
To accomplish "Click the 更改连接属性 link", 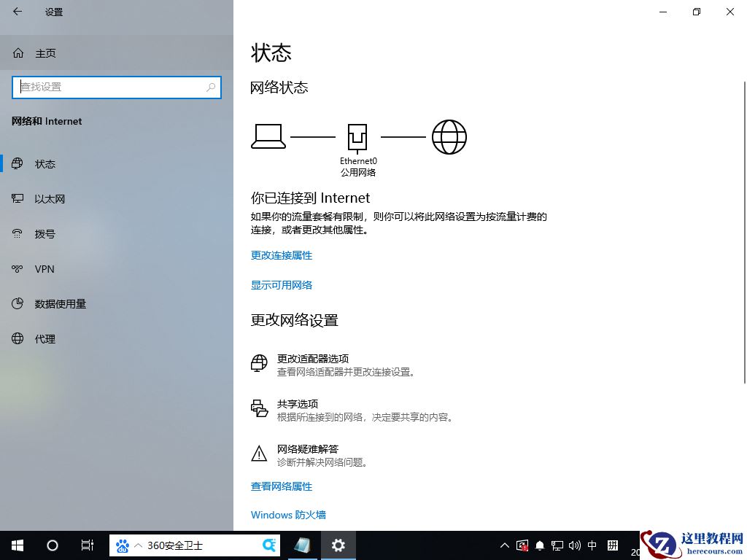I will (x=281, y=255).
